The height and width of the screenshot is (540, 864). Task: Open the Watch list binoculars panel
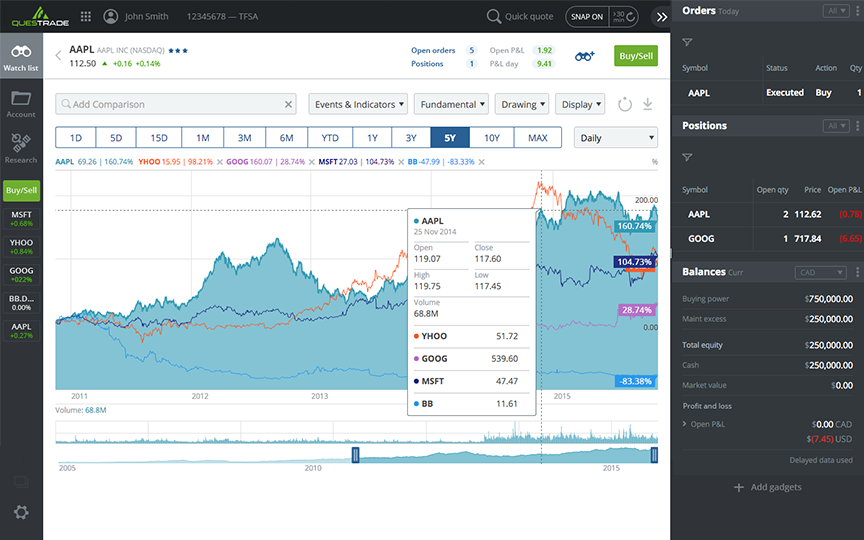(x=21, y=56)
